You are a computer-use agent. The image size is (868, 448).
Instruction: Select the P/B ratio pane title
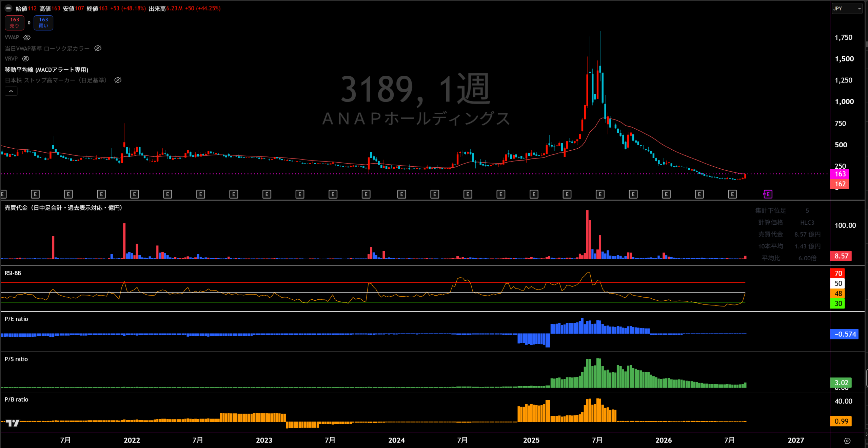click(x=16, y=399)
